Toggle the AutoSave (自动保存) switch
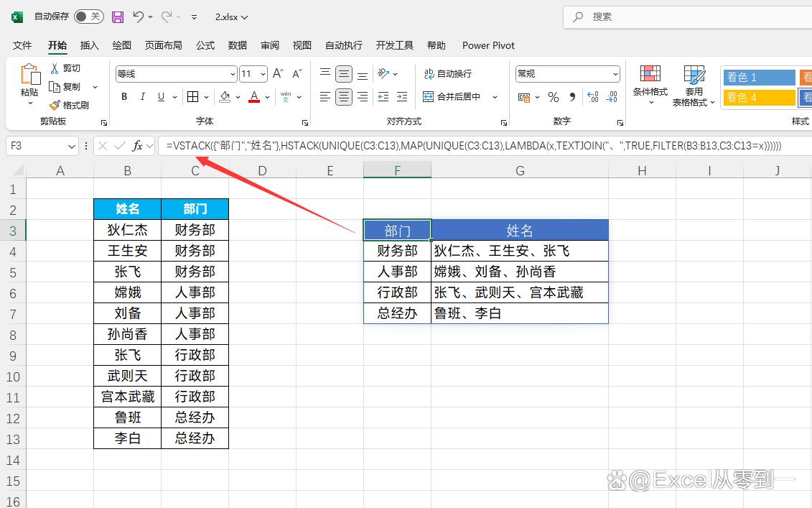812x508 pixels. [x=88, y=17]
